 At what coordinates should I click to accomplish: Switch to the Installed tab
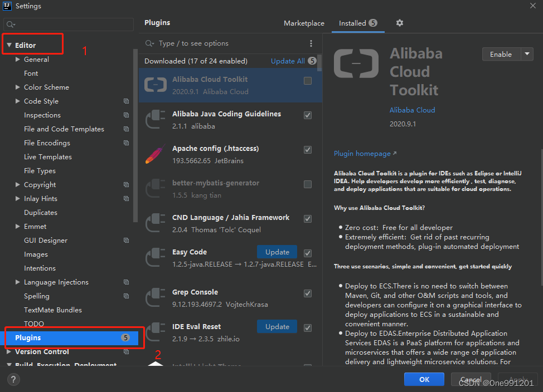358,23
